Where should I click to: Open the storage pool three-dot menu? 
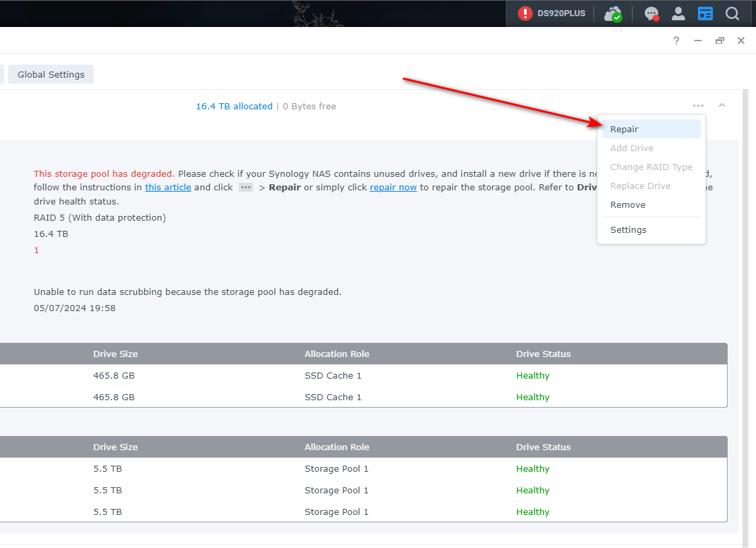[x=698, y=106]
